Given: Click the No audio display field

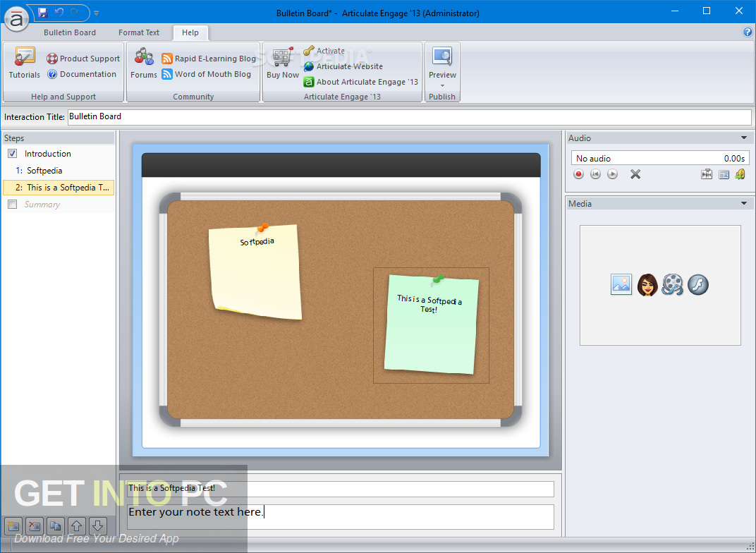Looking at the screenshot, I should [x=660, y=158].
